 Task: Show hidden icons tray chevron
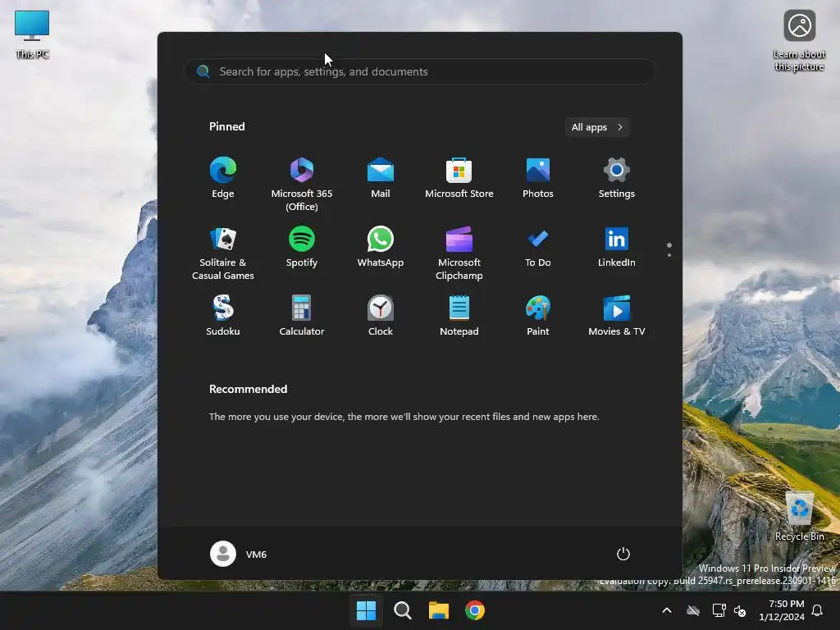click(x=667, y=610)
